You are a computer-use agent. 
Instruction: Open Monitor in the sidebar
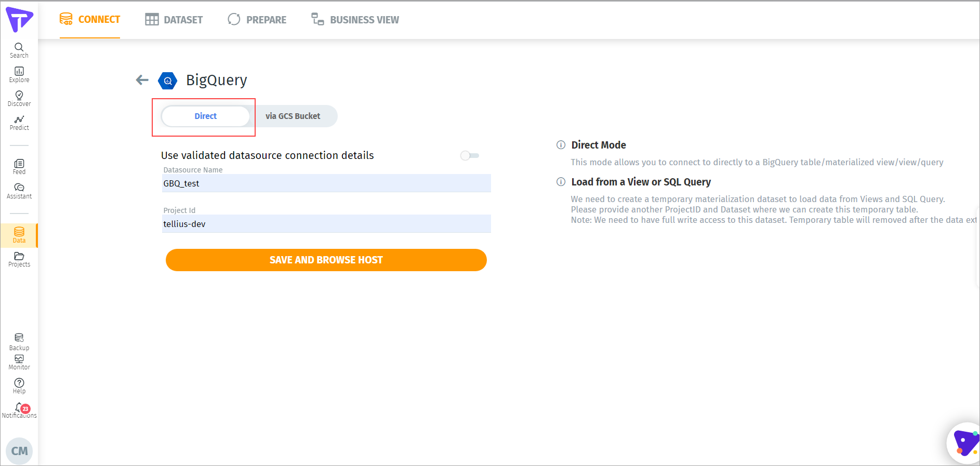pyautogui.click(x=19, y=363)
